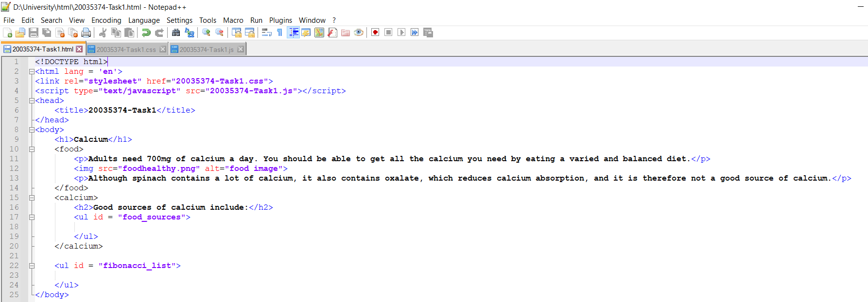This screenshot has height=302, width=868.
Task: Collapse the fibonacci_list ul on line 22
Action: [x=32, y=266]
